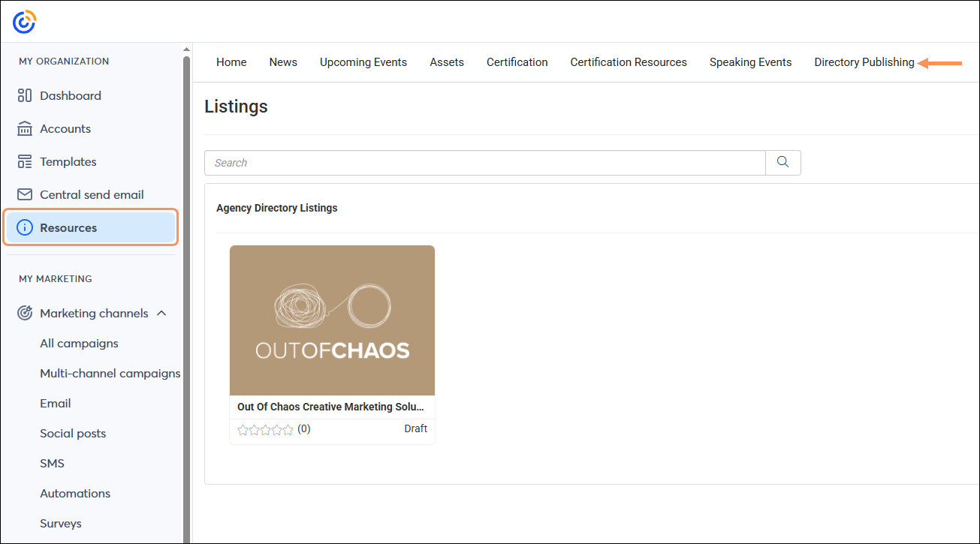Click the Central send email envelope icon
This screenshot has width=980, height=544.
25,194
